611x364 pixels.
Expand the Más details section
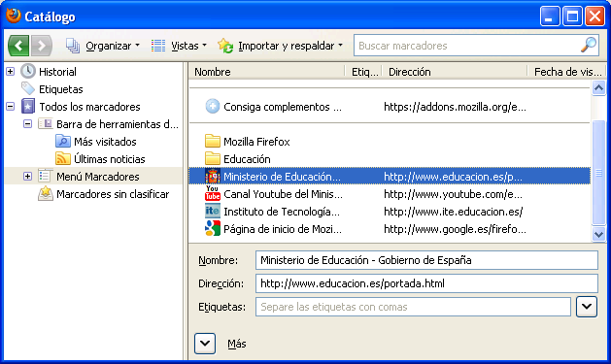click(x=205, y=344)
